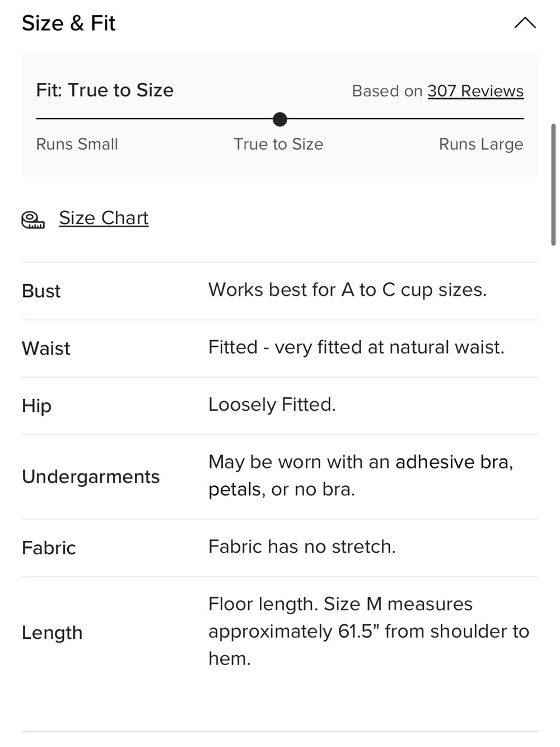
Task: Click the 'Loosely Fitted' hip description
Action: pos(272,404)
